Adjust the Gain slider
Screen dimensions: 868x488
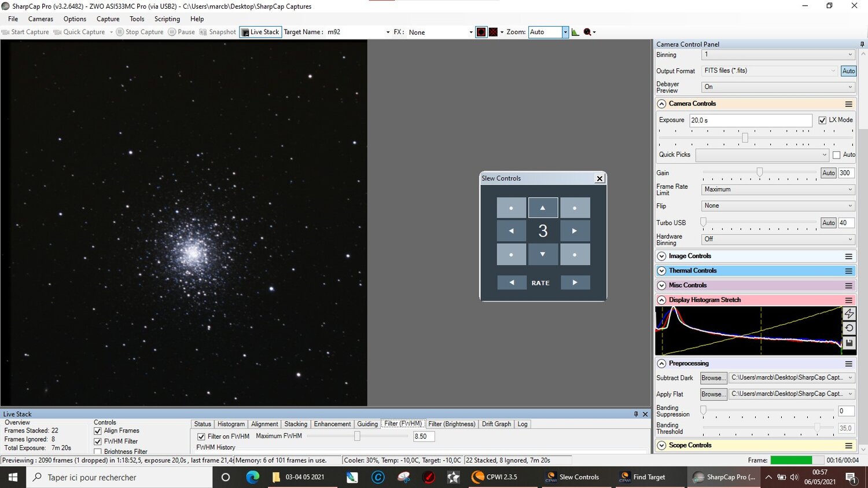point(759,173)
